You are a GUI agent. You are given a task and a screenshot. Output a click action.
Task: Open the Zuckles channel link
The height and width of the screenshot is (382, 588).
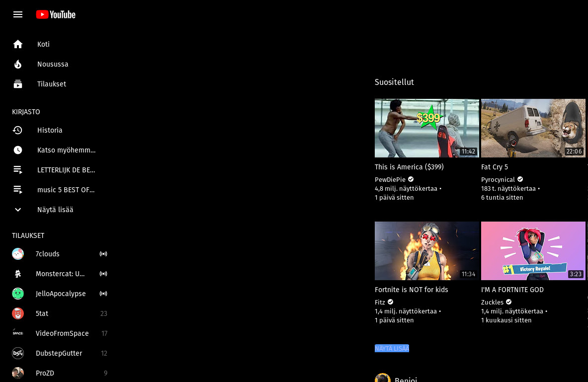coord(493,302)
